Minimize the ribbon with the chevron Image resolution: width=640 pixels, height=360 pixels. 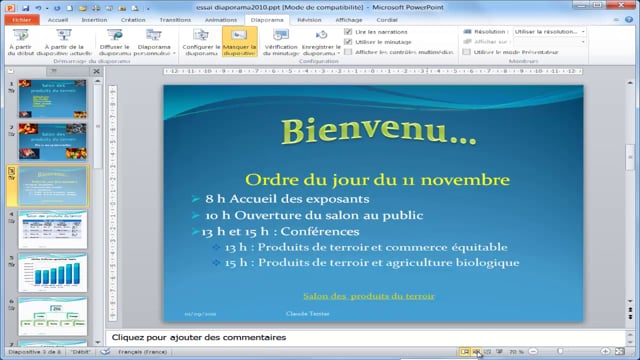pyautogui.click(x=616, y=19)
